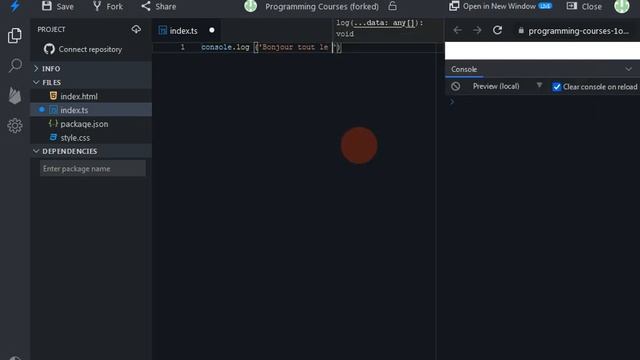Open style.css file
This screenshot has height=360, width=640.
91,138
